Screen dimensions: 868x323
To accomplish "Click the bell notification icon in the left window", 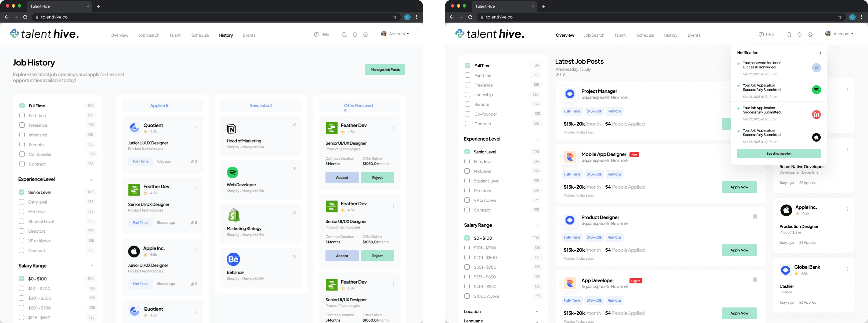I will tap(355, 35).
